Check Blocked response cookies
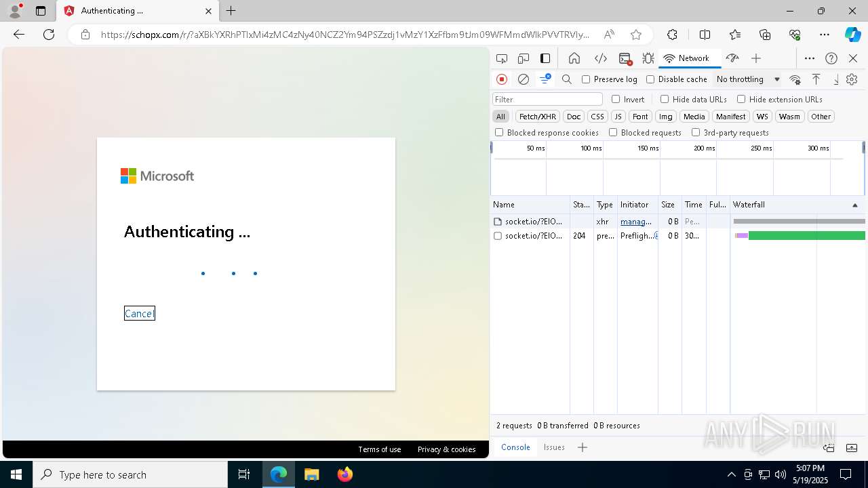Image resolution: width=868 pixels, height=488 pixels. pyautogui.click(x=499, y=132)
